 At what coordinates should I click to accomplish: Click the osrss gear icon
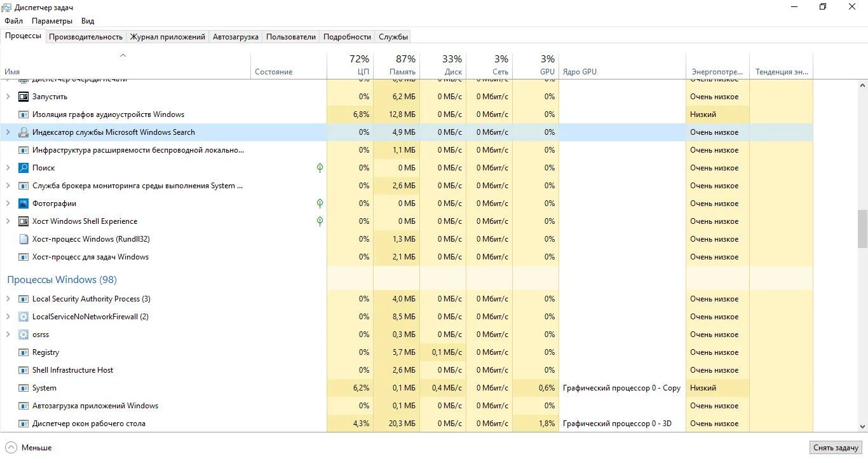pyautogui.click(x=24, y=335)
